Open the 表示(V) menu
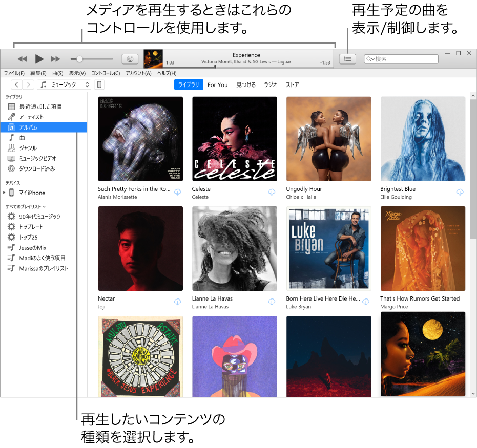The image size is (477, 448). tap(77, 73)
